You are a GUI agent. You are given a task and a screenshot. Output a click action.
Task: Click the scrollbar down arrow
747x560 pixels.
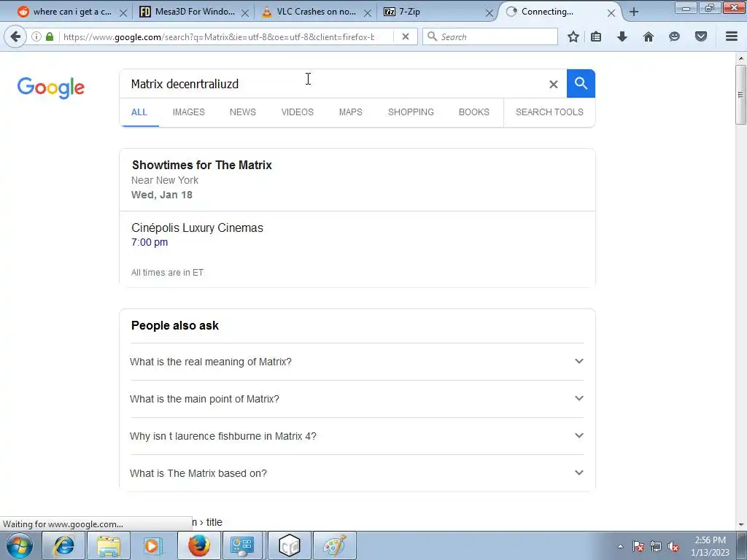[741, 525]
